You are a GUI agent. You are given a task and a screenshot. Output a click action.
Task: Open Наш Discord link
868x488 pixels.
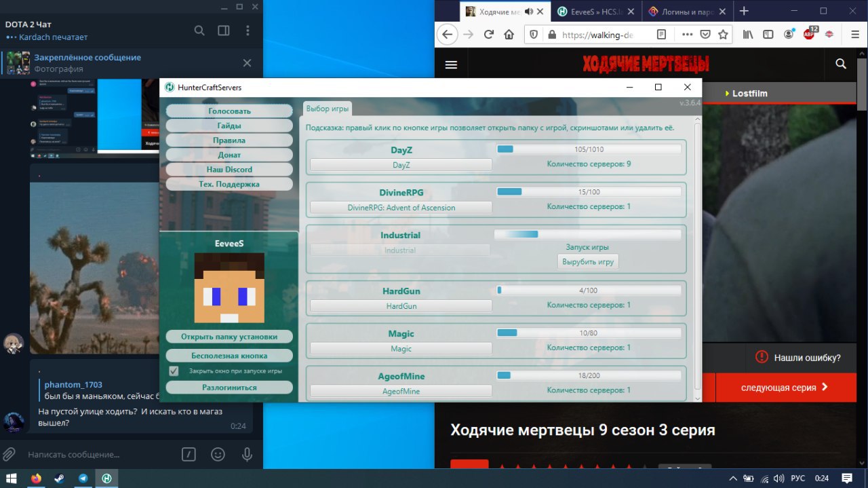click(x=229, y=169)
